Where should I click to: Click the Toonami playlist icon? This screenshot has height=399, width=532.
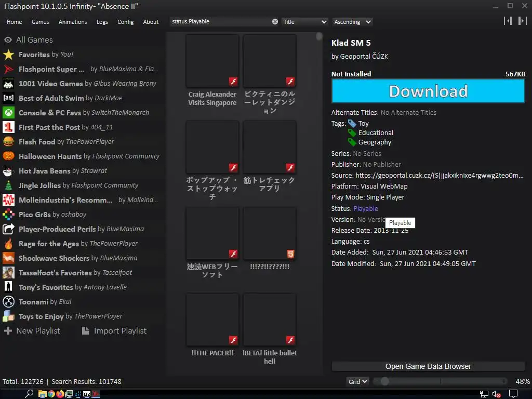pyautogui.click(x=8, y=302)
